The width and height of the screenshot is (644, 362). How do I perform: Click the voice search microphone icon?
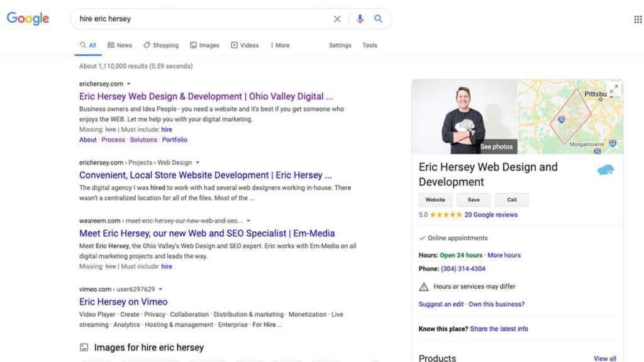[360, 19]
